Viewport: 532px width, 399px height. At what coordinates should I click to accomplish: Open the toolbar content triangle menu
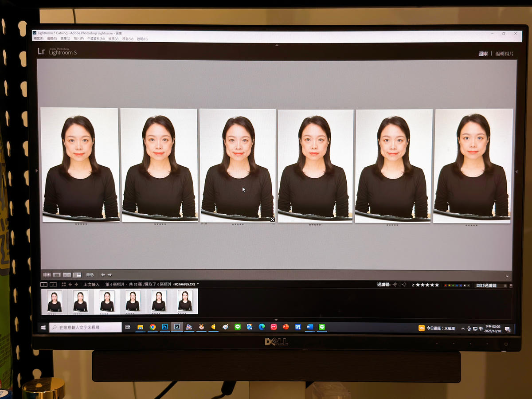[x=507, y=276]
